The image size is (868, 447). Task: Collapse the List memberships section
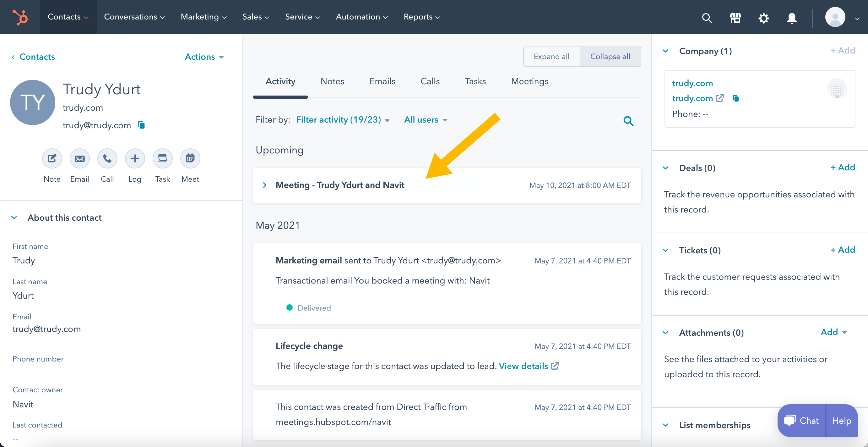click(x=665, y=425)
